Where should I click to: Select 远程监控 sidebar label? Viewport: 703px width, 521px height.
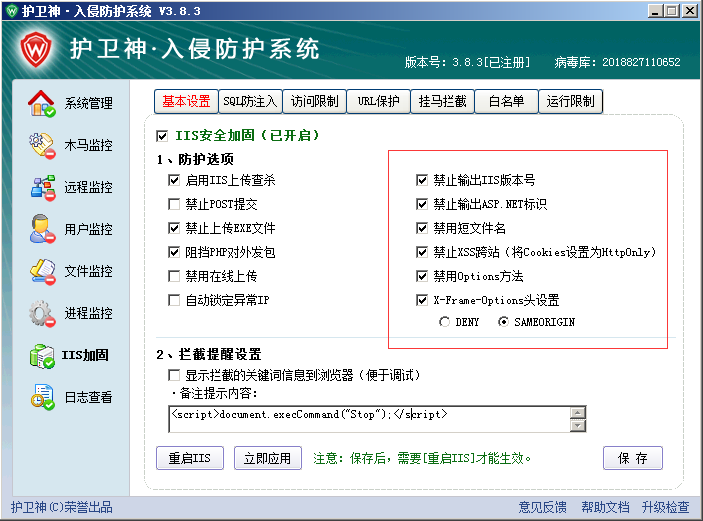88,187
